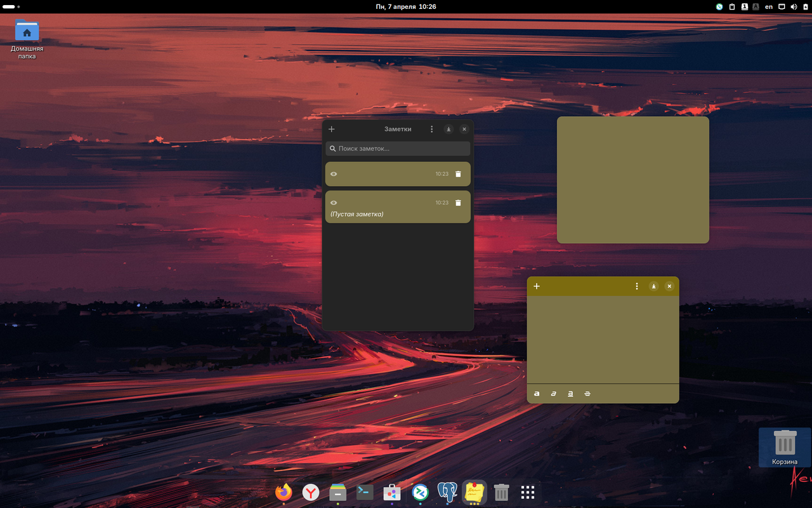Image resolution: width=812 pixels, height=508 pixels.
Task: Click the letter A book tray icon
Action: click(x=756, y=6)
